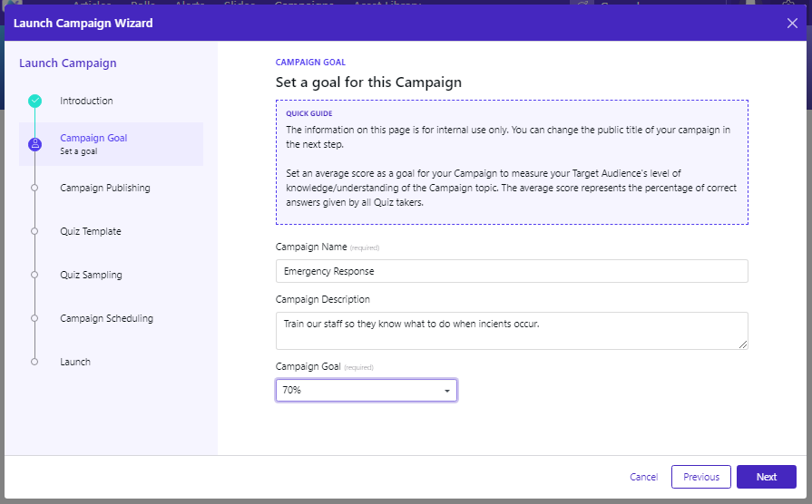The width and height of the screenshot is (812, 504).
Task: Cancel the campaign wizard
Action: pos(643,477)
